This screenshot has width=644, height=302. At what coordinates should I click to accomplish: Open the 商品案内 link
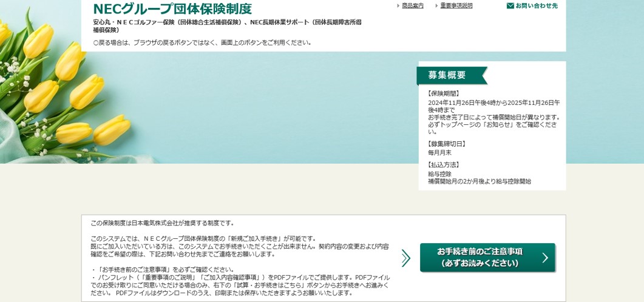point(413,6)
